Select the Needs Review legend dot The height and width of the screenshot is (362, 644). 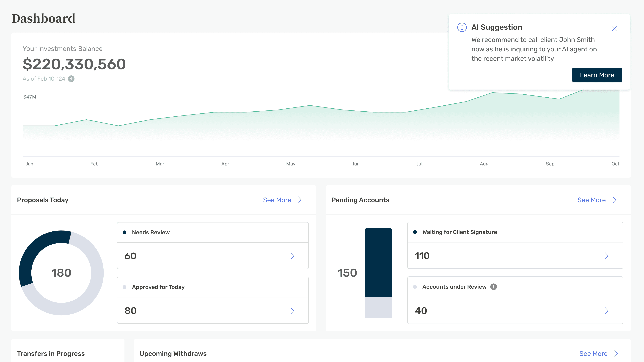tap(124, 233)
